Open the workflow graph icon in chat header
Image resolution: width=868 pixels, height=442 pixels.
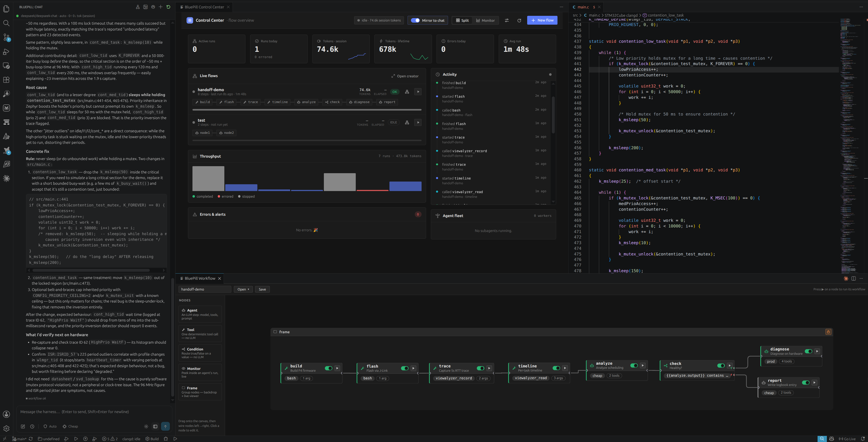click(138, 7)
